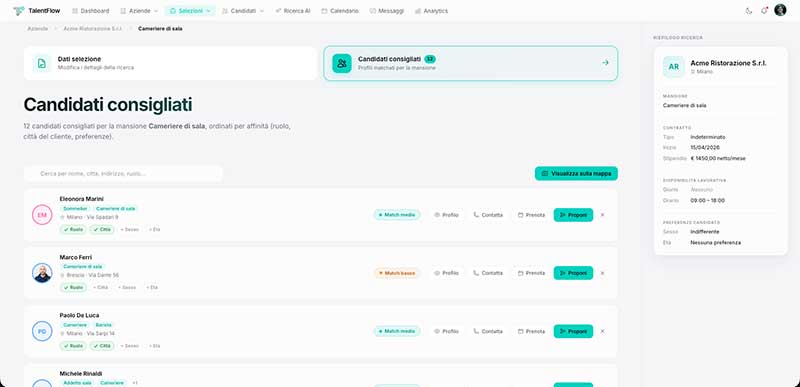The width and height of the screenshot is (800, 387).
Task: Click the Match medio badge for Paolo De Luca
Action: 397,331
